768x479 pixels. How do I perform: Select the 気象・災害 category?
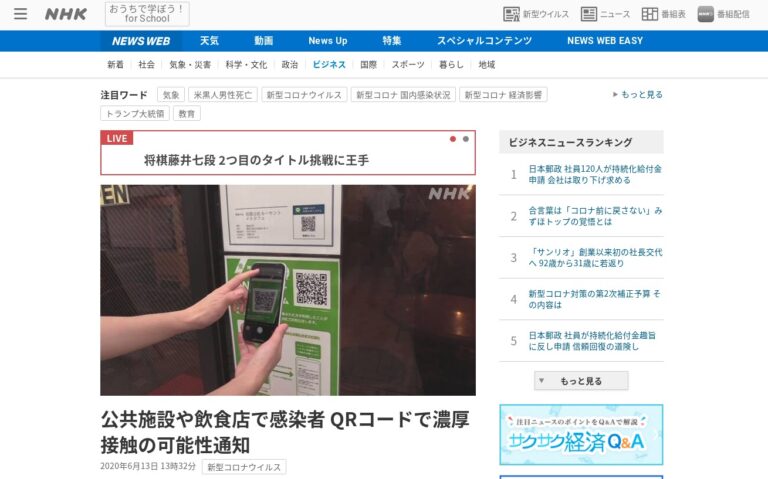pyautogui.click(x=190, y=65)
